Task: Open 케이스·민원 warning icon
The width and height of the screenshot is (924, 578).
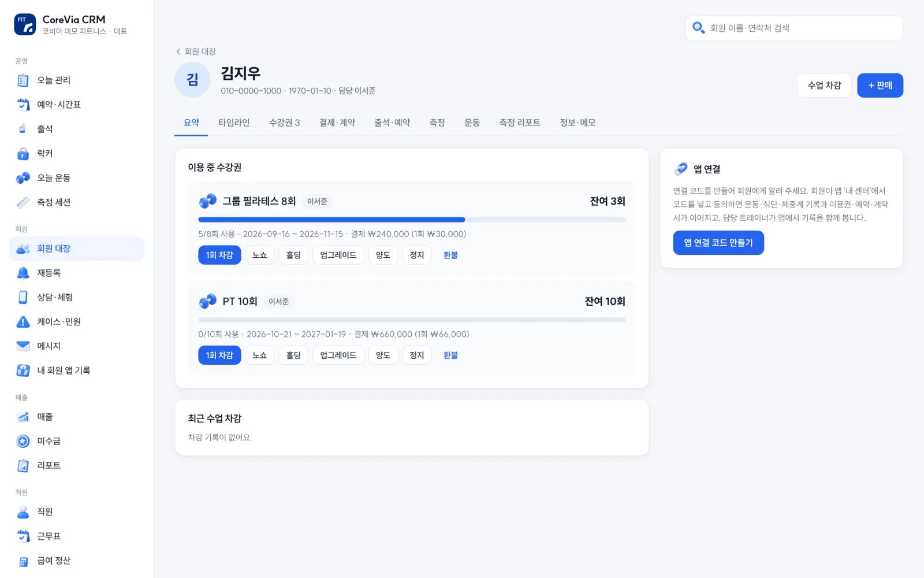Action: (23, 321)
